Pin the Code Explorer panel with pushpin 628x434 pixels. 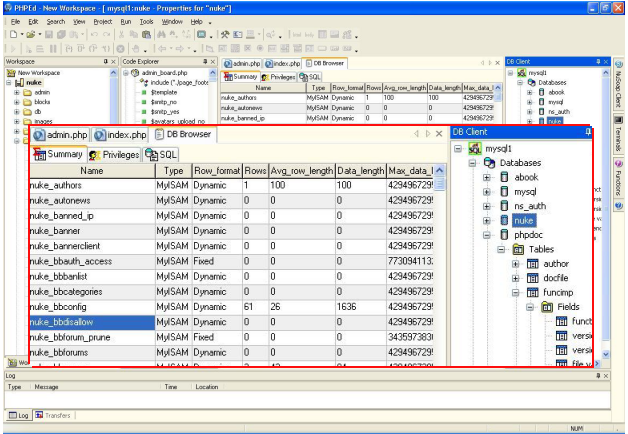205,62
